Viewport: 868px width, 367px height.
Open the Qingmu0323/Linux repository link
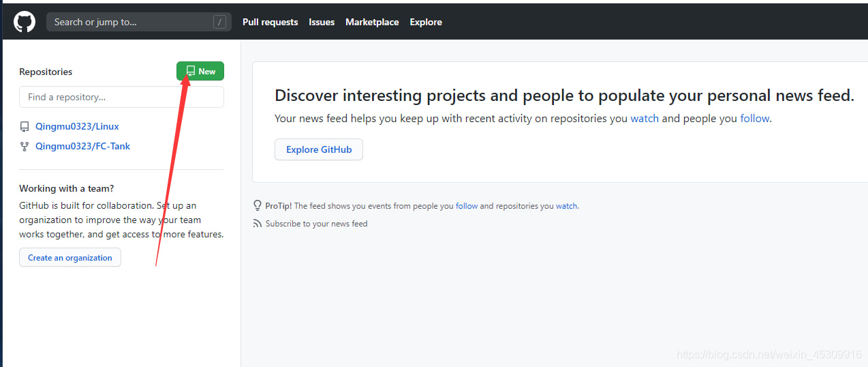tap(77, 126)
